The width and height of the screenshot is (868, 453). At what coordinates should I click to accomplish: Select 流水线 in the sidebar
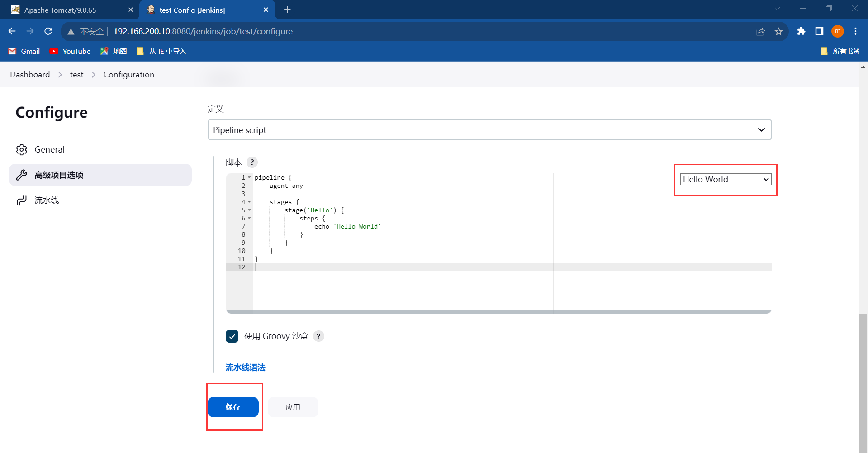[x=100, y=200]
